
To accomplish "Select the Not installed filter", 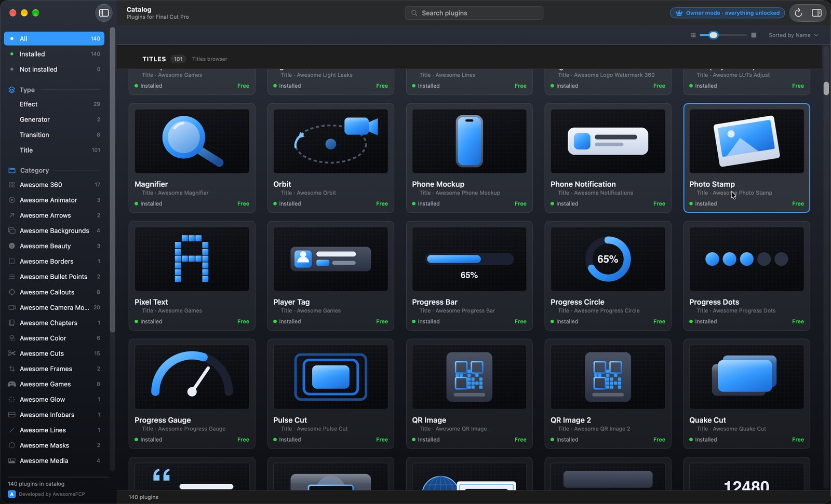I will (54, 69).
